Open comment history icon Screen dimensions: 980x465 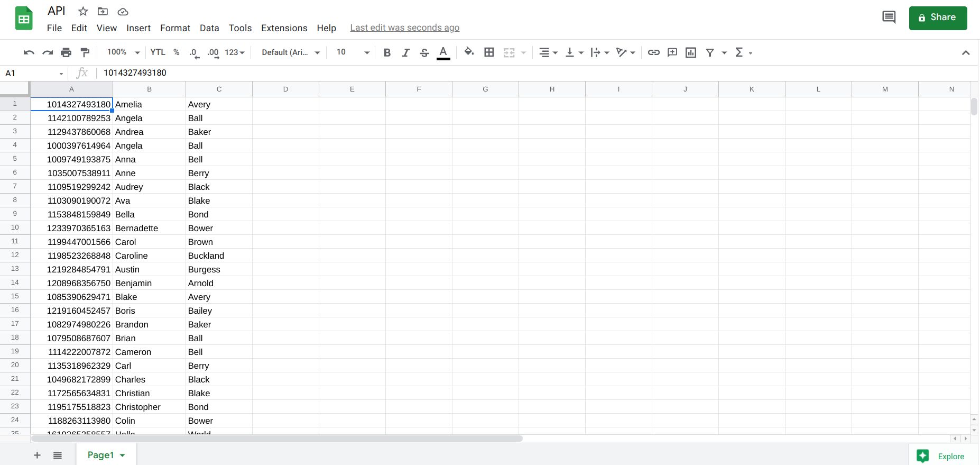(889, 17)
